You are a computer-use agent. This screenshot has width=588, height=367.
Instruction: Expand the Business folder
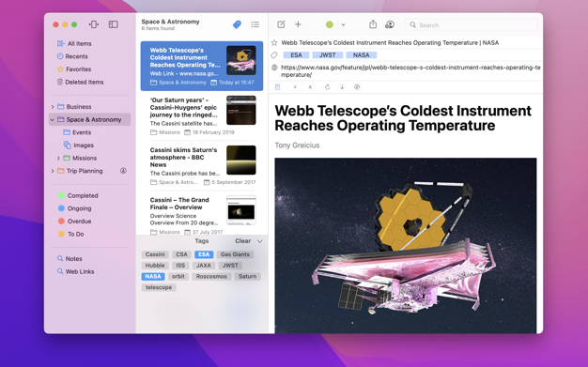53,107
